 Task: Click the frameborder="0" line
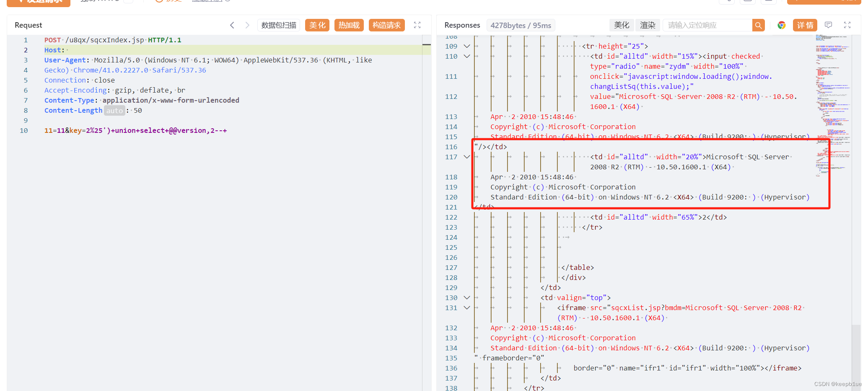pyautogui.click(x=509, y=358)
